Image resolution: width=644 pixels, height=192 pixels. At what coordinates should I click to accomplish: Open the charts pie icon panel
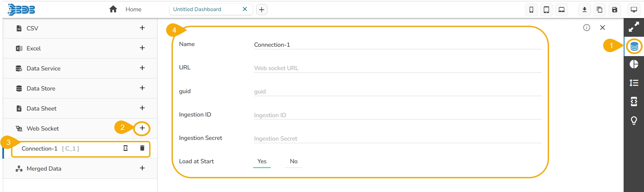(634, 64)
